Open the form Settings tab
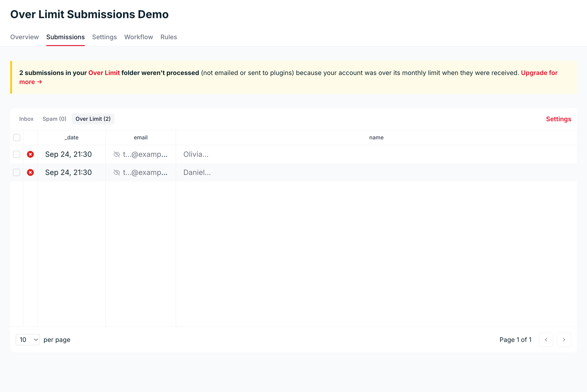Viewport: 587px width, 392px height. pyautogui.click(x=104, y=37)
